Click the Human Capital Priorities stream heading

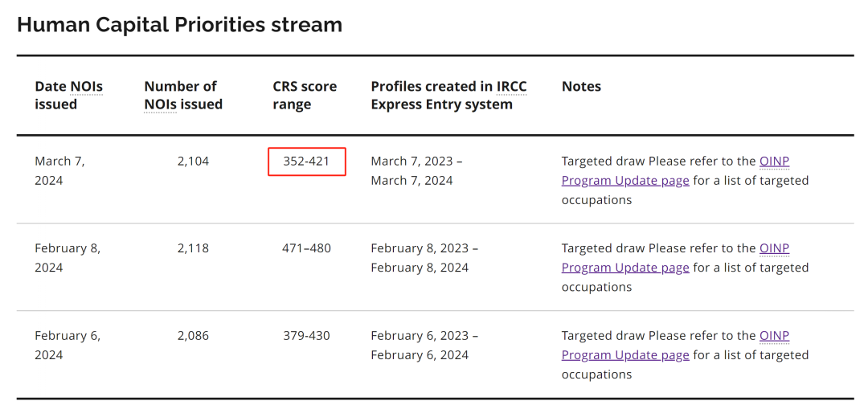(x=179, y=25)
